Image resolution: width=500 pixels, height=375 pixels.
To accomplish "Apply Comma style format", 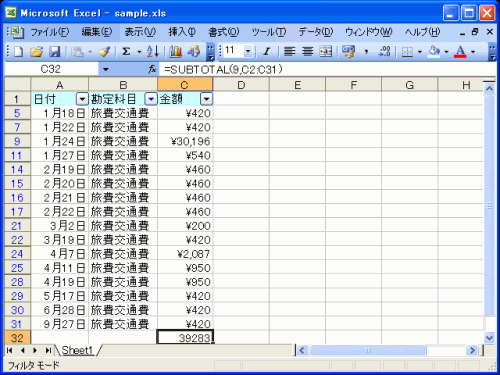I will pos(366,52).
